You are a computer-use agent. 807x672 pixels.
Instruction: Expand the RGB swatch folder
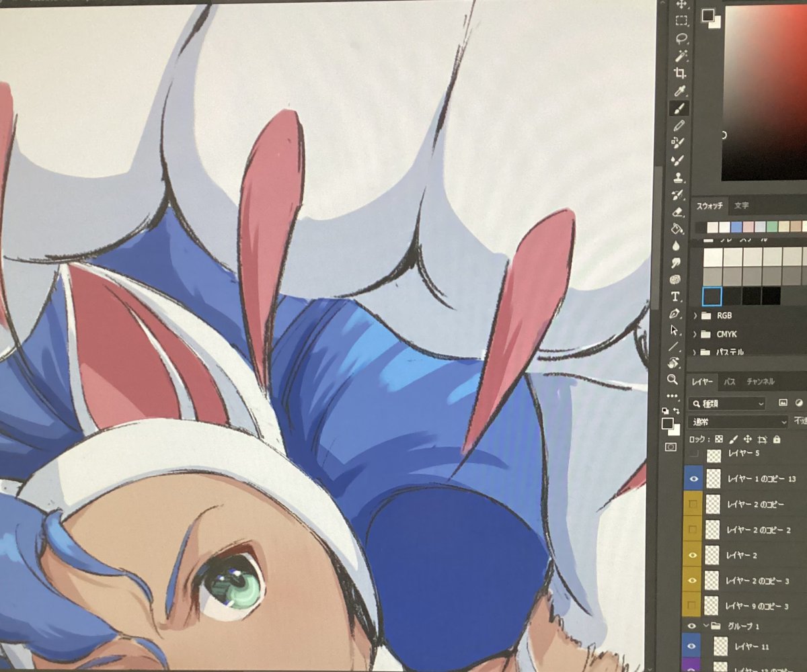pos(695,315)
